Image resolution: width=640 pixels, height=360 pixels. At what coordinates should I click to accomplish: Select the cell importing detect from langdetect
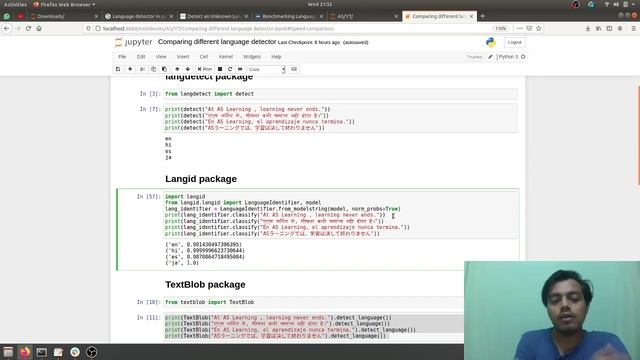pos(341,94)
